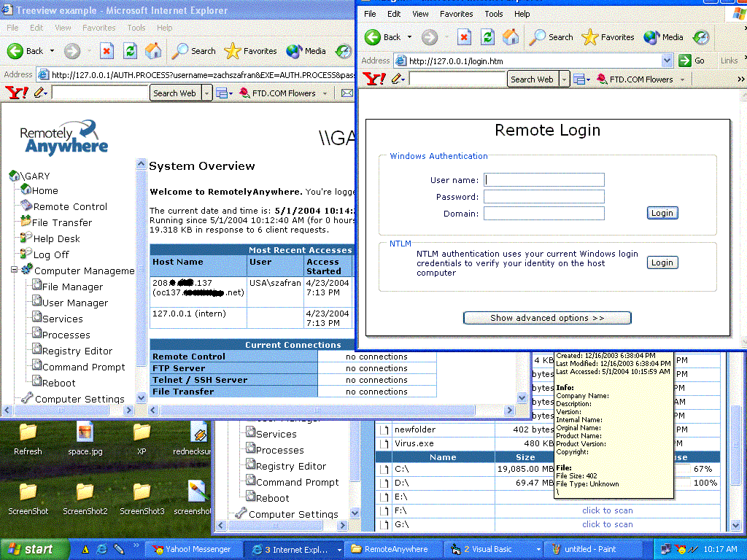Click the Home icon in Login window toolbar
Screen dimensions: 747x560
click(511, 37)
